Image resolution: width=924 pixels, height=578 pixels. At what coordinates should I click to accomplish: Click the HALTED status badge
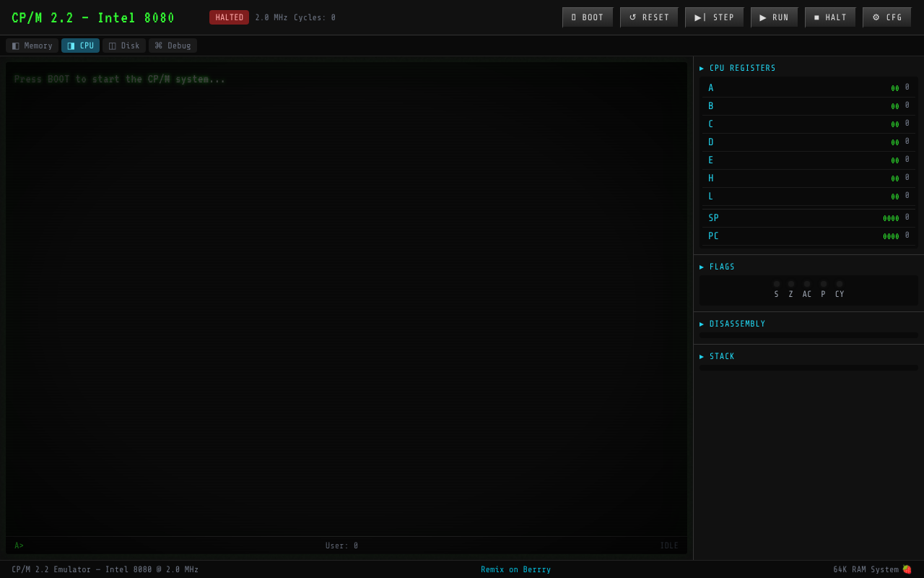click(229, 17)
